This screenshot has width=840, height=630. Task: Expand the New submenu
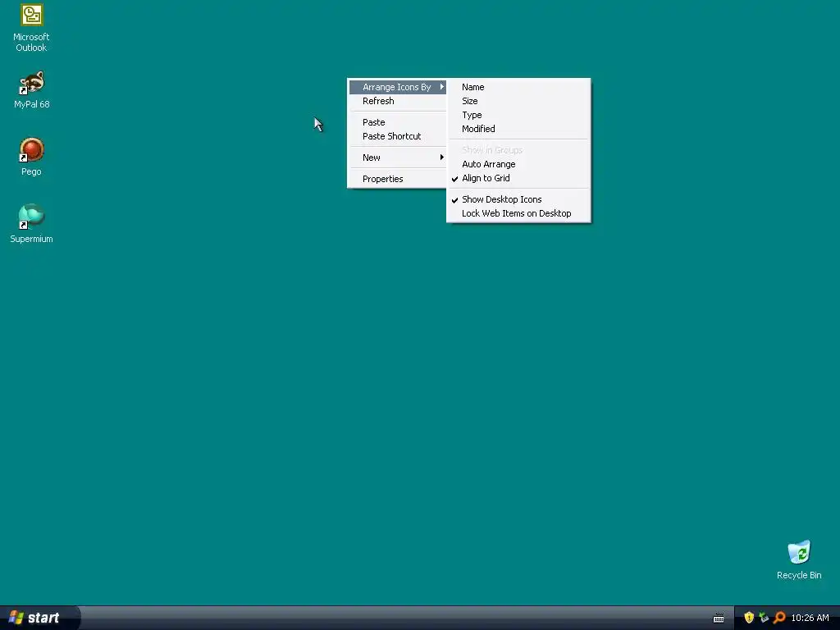point(398,157)
